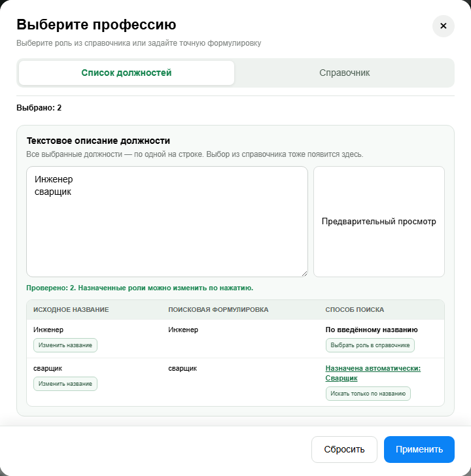Apply selection with Применить button
The image size is (471, 476).
[x=419, y=449]
